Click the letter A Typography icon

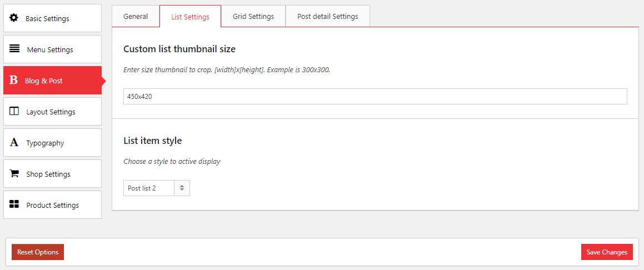coord(14,143)
